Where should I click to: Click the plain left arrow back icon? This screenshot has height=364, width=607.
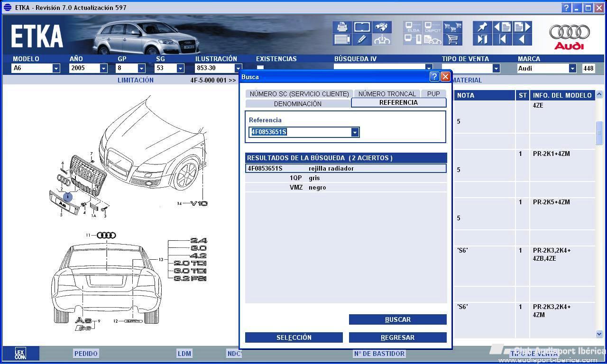coord(522,39)
